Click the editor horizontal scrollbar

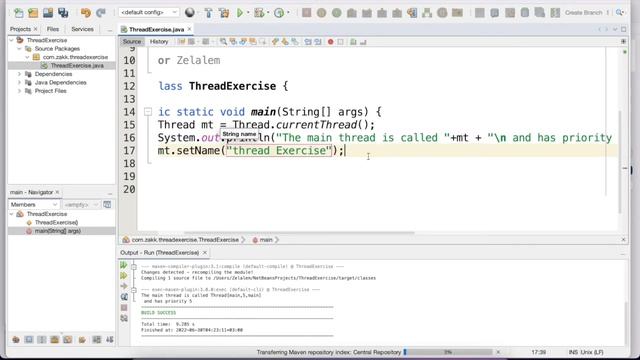pyautogui.click(x=299, y=233)
